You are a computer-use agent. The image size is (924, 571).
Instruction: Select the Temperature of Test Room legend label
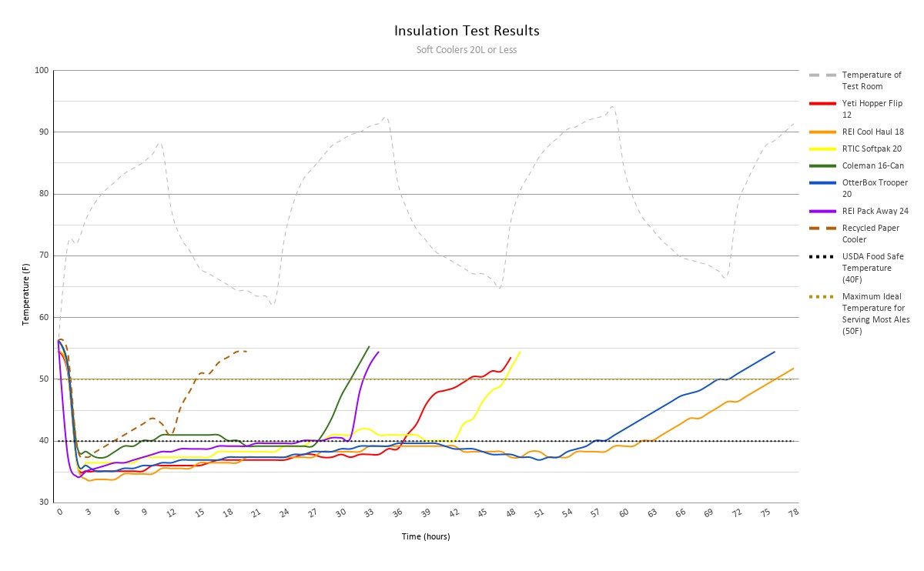tap(872, 81)
